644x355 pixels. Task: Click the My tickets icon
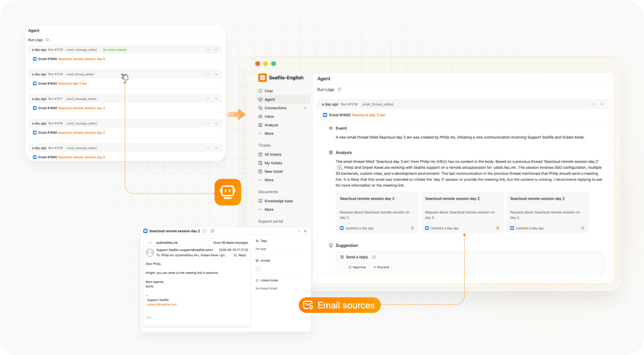pos(260,163)
